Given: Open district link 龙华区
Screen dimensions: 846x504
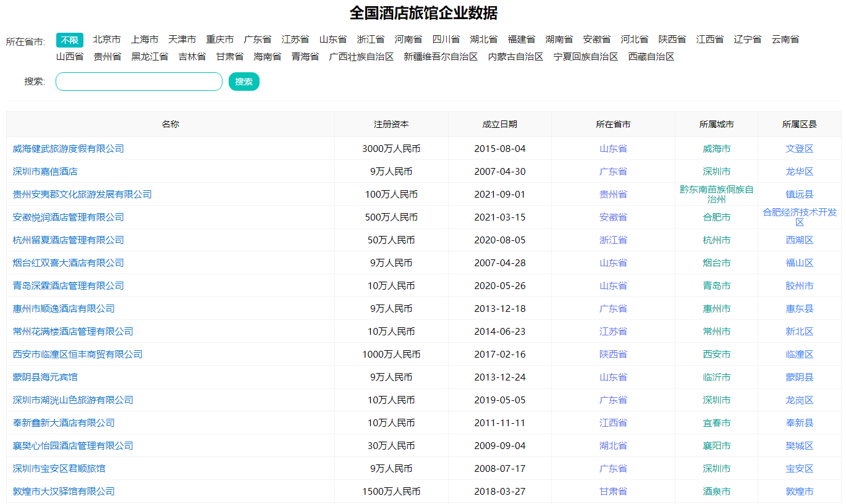Looking at the screenshot, I should coord(800,172).
